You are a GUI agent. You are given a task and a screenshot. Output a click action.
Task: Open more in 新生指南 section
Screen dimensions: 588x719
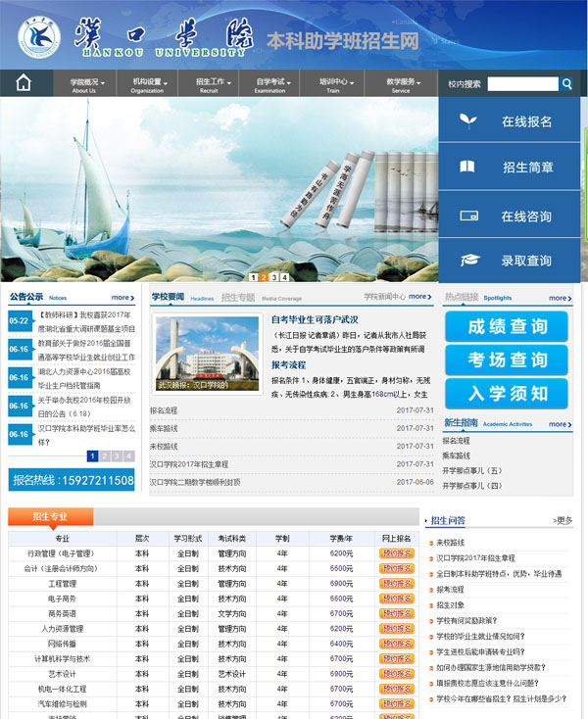click(561, 424)
